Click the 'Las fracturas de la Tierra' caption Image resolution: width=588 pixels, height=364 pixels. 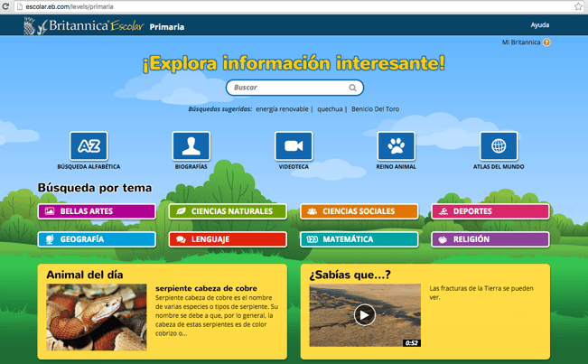481,293
